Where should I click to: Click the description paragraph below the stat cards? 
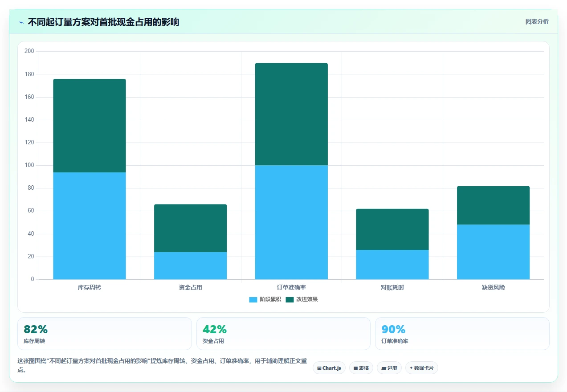coord(162,365)
